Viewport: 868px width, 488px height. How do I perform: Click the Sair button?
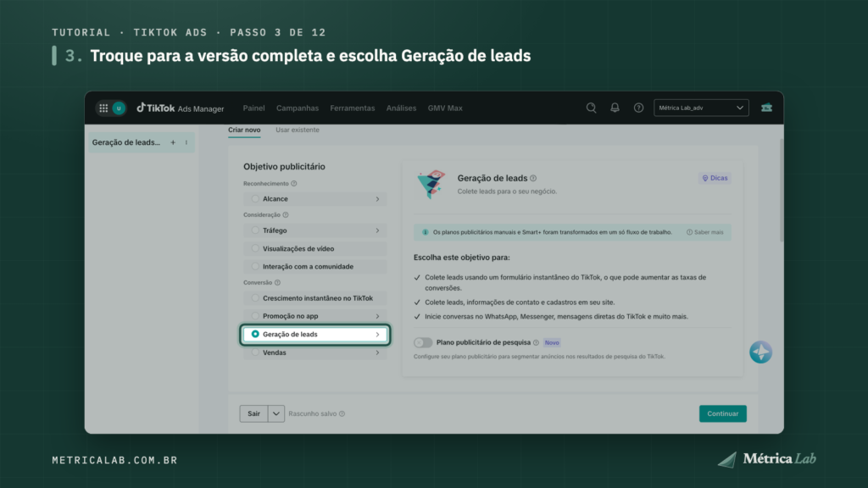(x=253, y=413)
